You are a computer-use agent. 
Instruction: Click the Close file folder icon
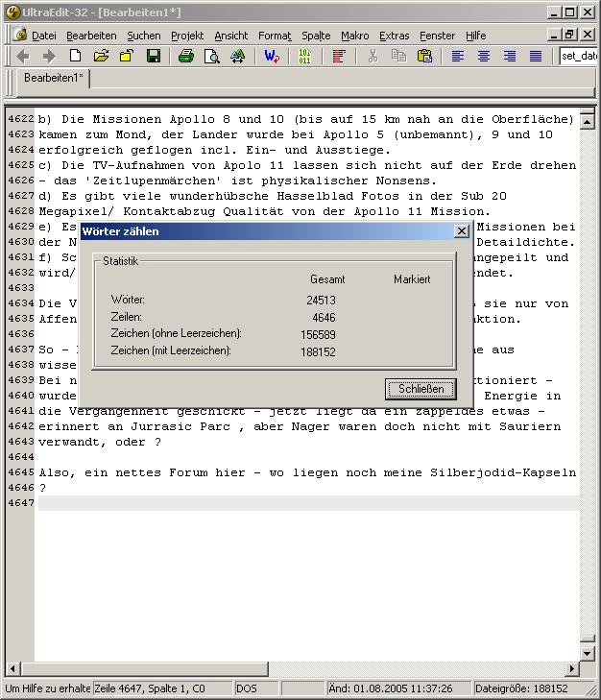point(127,57)
